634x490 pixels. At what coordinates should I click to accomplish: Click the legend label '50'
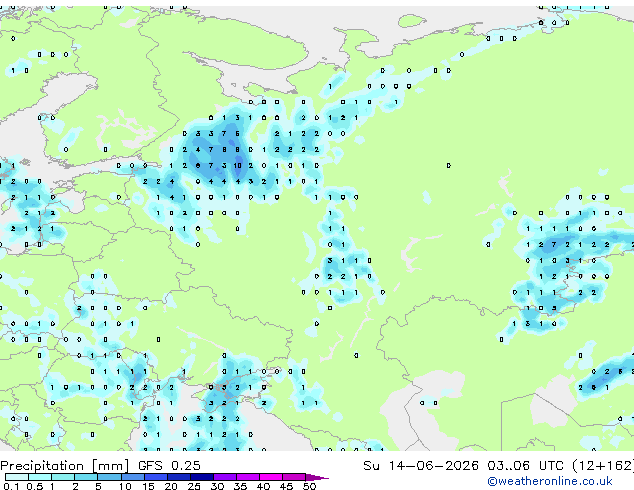pyautogui.click(x=309, y=486)
